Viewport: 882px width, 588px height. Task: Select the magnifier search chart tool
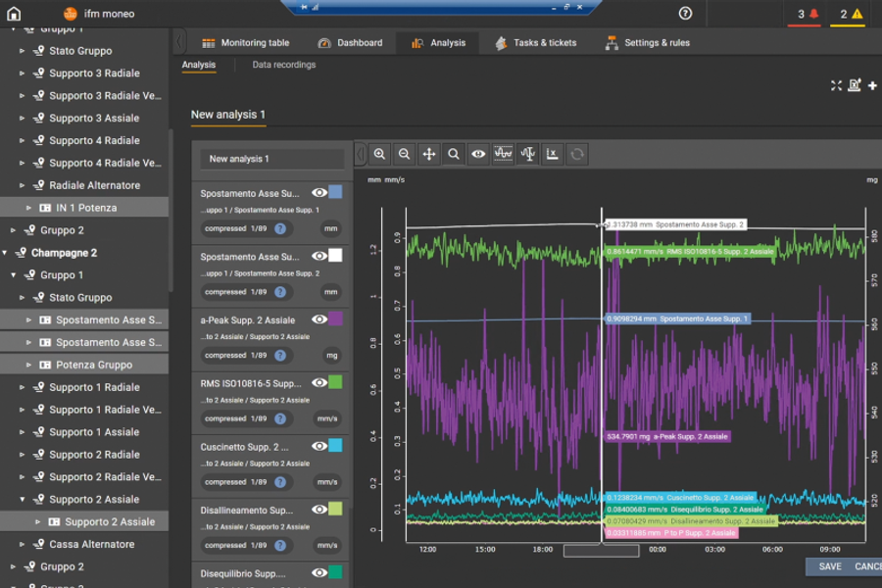click(454, 154)
